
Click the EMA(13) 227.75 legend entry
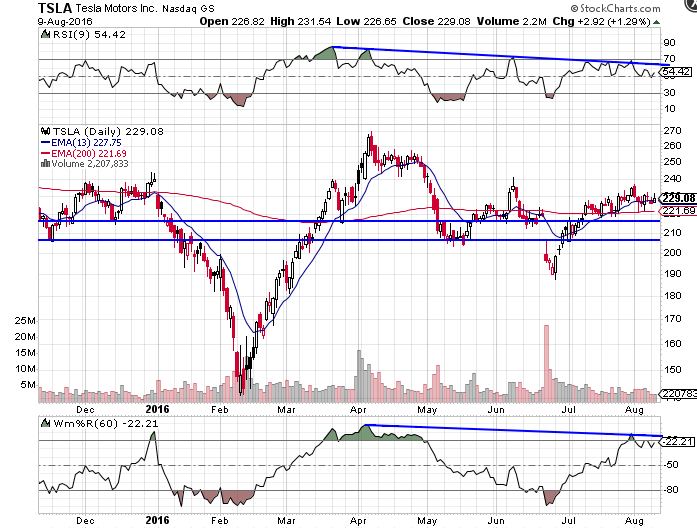pos(86,143)
